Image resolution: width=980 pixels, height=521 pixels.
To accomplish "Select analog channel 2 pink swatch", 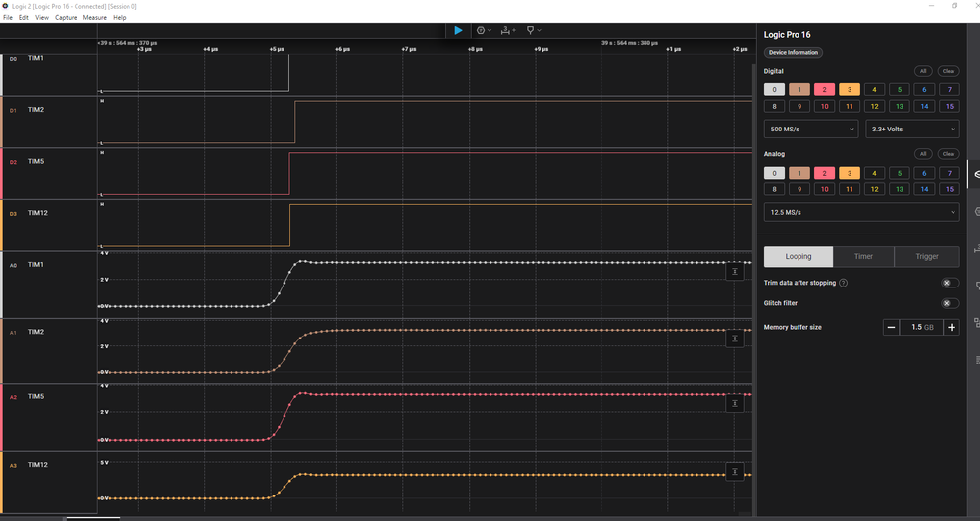I will click(824, 174).
